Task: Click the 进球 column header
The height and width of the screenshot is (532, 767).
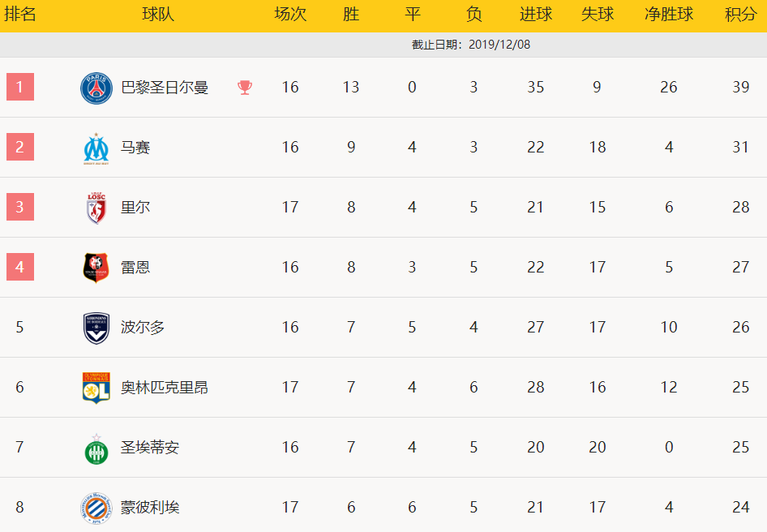Action: (x=536, y=15)
